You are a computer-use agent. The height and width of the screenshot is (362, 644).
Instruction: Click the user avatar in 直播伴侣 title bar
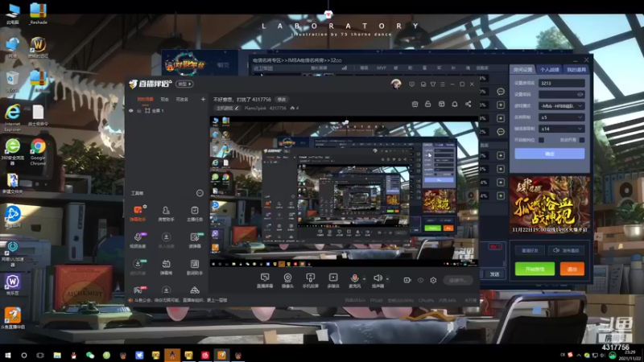coord(396,84)
